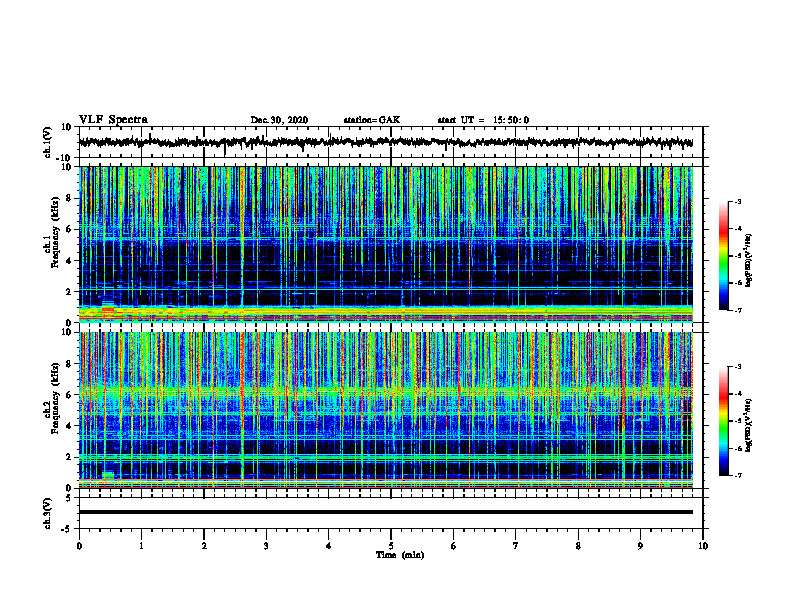This screenshot has width=792, height=612.
Task: Click the '-7' label on ch.2 color bar
Action: tap(738, 475)
